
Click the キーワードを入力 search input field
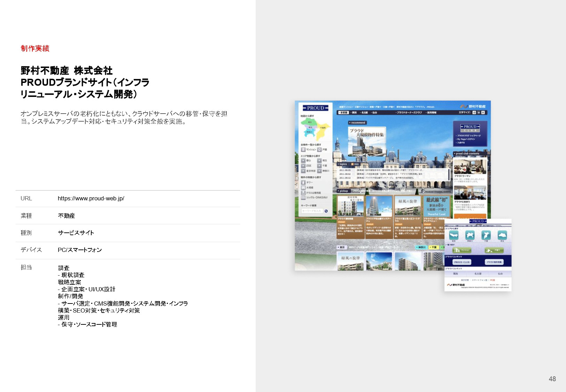(312, 211)
